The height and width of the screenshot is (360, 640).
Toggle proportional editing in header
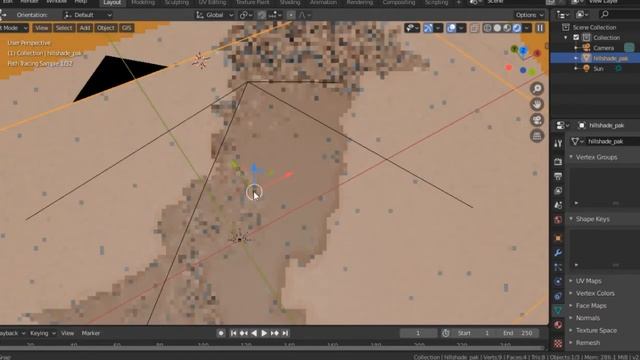click(291, 15)
